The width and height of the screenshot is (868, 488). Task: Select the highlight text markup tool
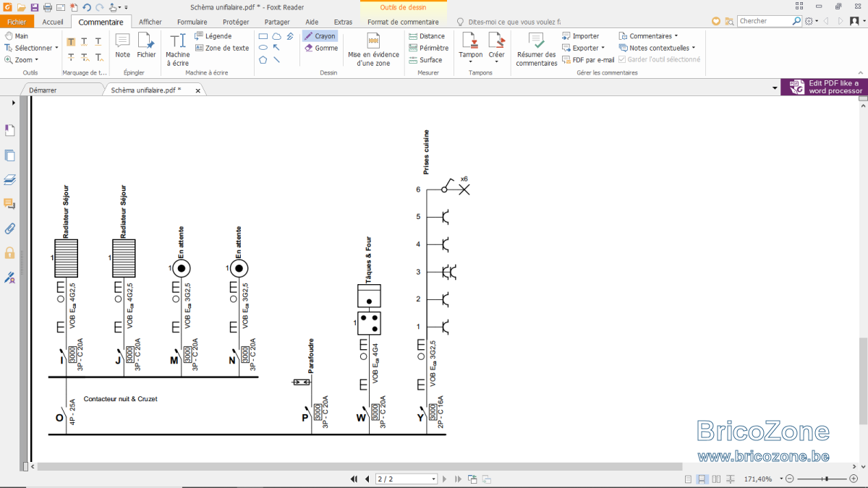[x=71, y=42]
